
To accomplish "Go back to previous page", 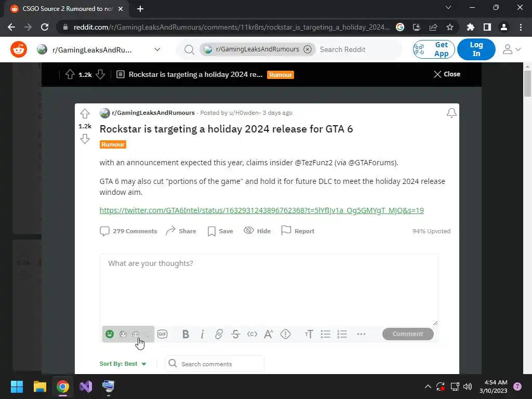I will click(11, 27).
